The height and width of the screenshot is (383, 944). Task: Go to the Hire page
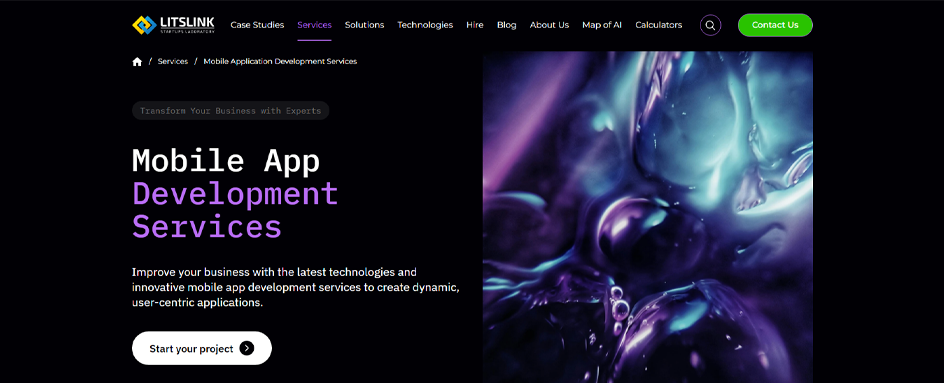point(474,25)
